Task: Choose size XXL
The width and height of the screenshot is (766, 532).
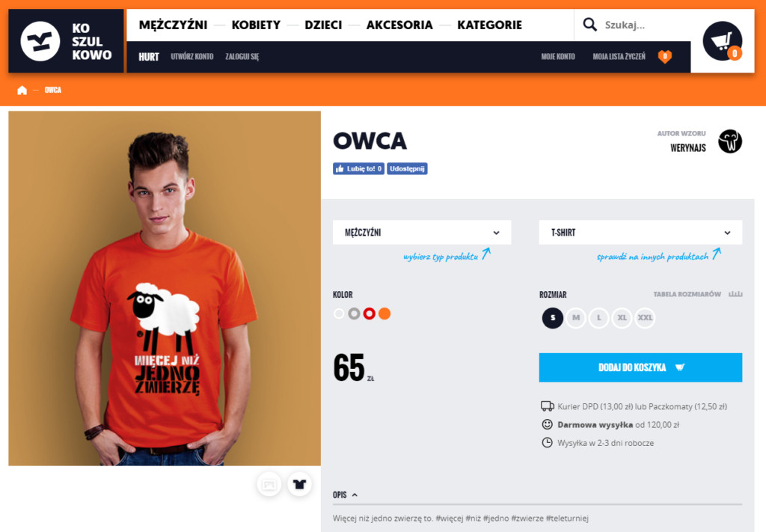Action: click(645, 318)
